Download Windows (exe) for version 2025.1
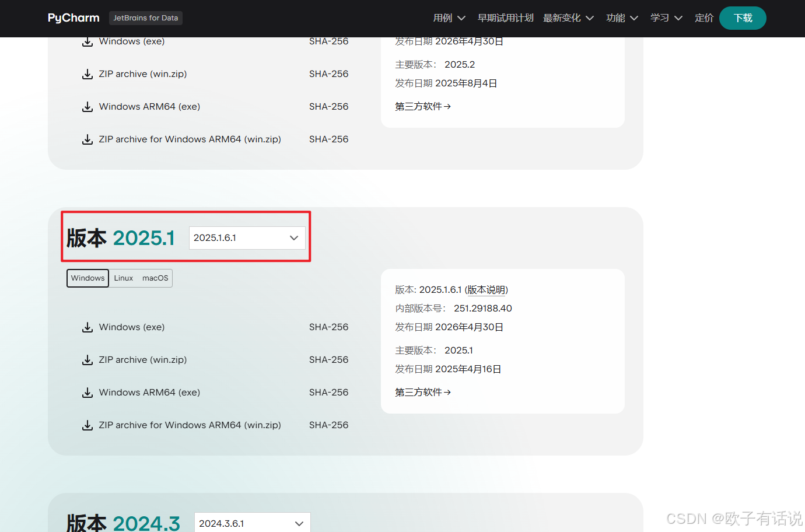 132,327
